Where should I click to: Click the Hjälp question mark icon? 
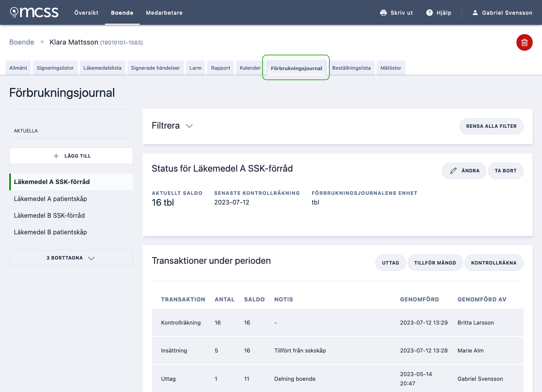[x=429, y=13]
